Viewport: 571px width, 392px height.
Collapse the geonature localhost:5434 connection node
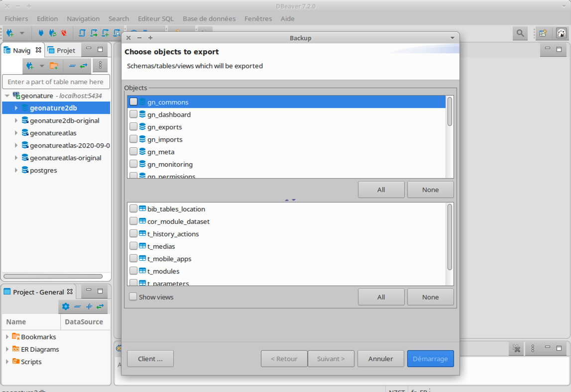click(7, 96)
